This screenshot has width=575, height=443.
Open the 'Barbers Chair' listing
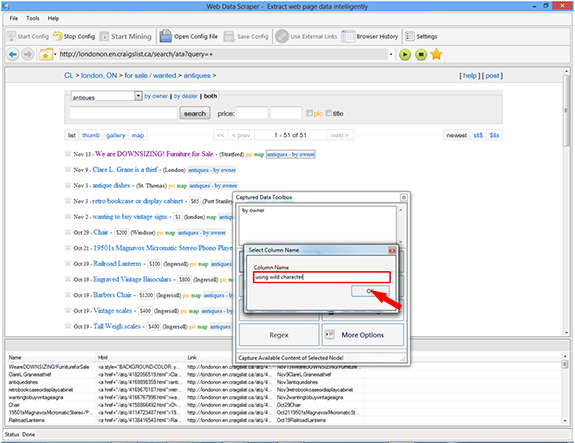(112, 295)
